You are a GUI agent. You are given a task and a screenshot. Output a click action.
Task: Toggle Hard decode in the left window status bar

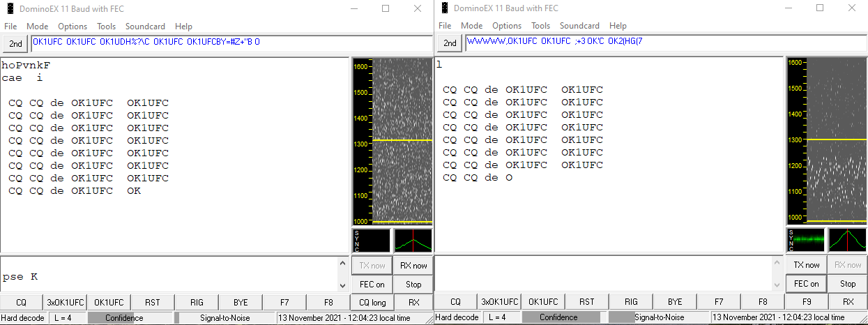(24, 318)
